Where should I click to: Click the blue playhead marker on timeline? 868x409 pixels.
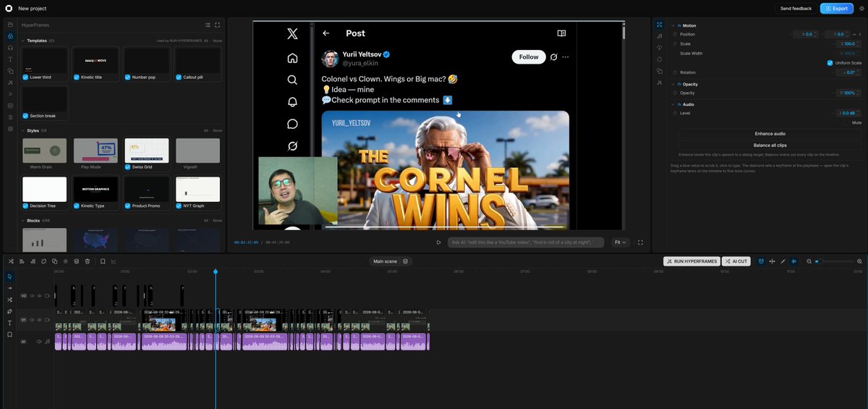tap(215, 271)
